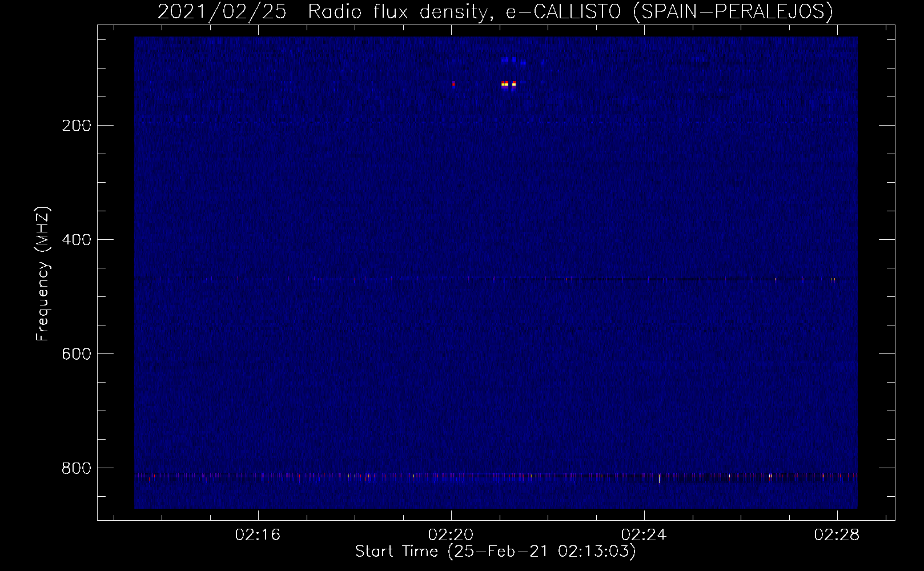Click the 'Start Time (25-Feb-21 02:13:03)' label
This screenshot has width=924, height=571.
495,552
